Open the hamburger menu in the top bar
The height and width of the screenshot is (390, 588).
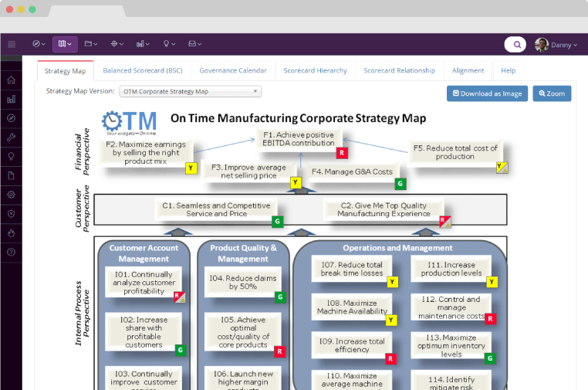12,44
